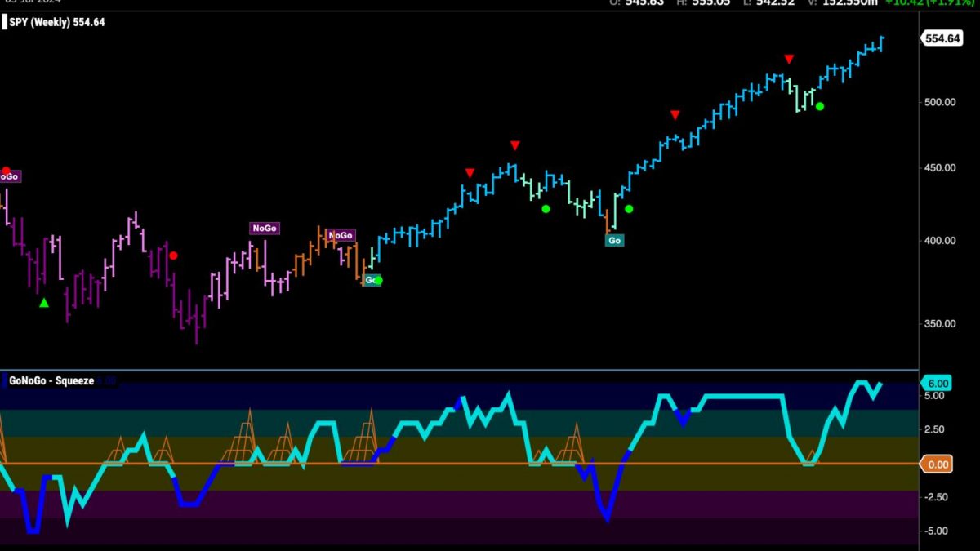Image resolution: width=980 pixels, height=551 pixels.
Task: Click the green circle right of the teal Go label
Action: [629, 209]
